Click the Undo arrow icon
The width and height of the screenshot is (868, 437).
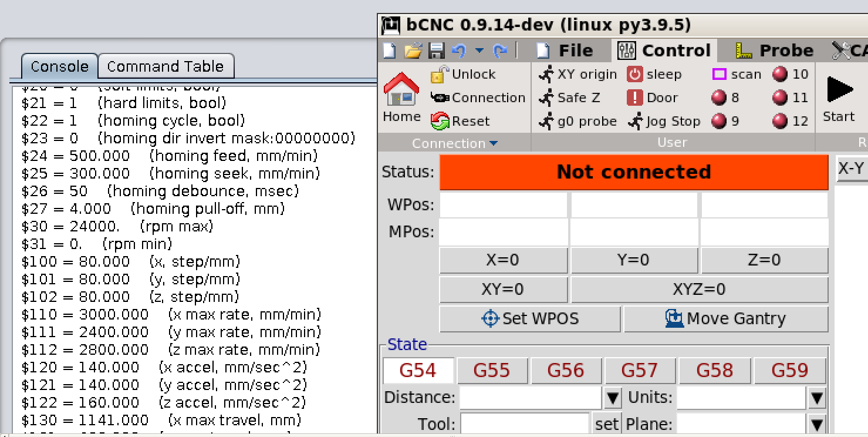click(459, 51)
